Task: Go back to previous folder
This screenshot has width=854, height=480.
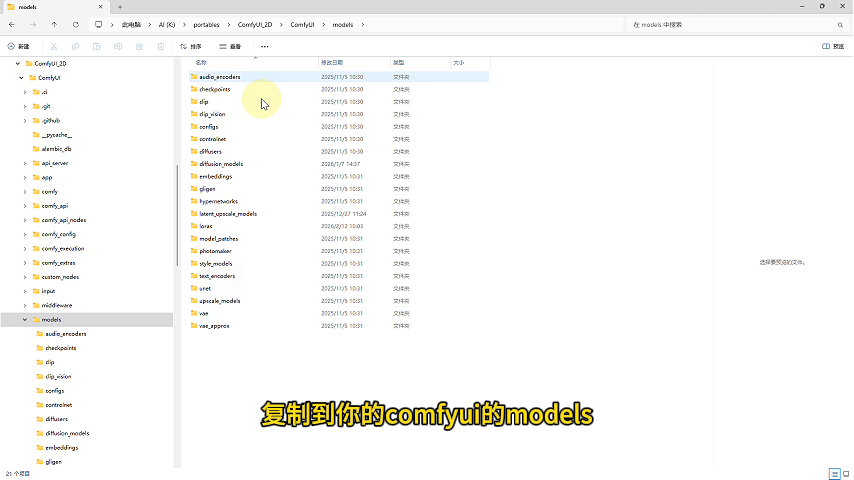Action: [x=12, y=25]
